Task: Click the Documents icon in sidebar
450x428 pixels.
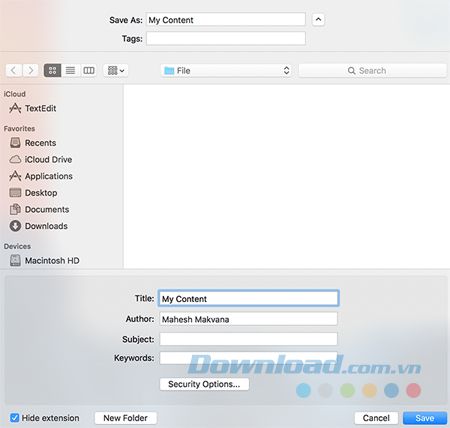Action: click(x=15, y=209)
